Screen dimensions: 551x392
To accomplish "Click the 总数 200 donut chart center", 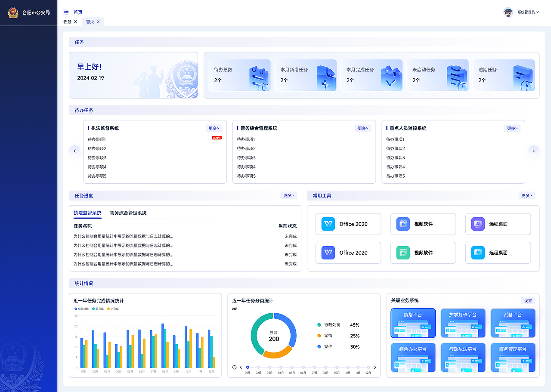I will point(274,336).
